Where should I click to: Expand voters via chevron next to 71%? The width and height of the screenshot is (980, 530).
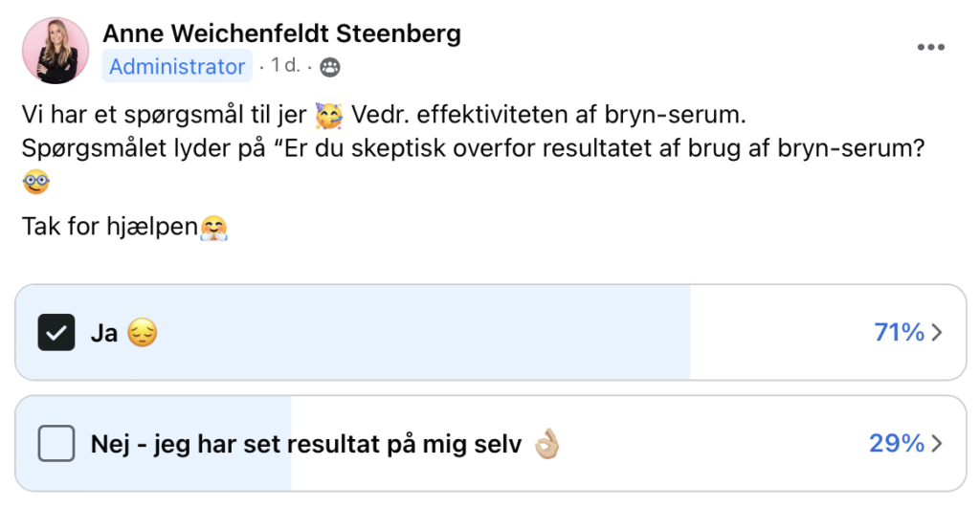click(937, 333)
